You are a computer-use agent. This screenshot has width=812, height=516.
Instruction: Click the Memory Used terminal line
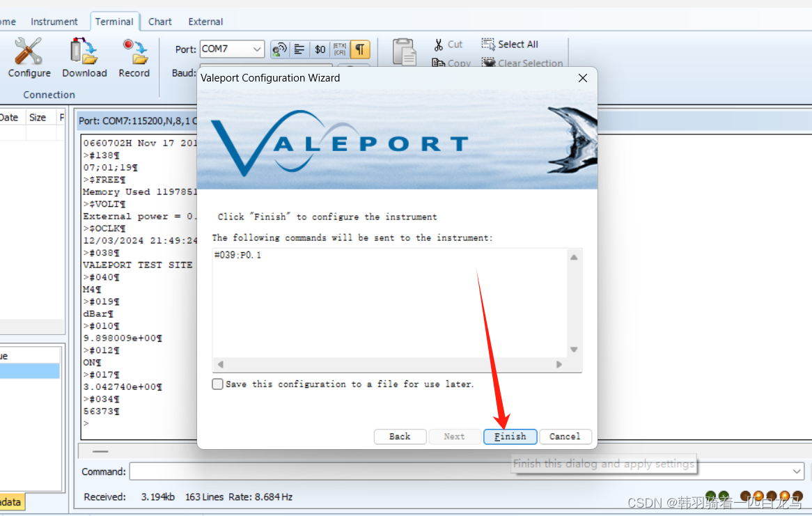coord(140,191)
